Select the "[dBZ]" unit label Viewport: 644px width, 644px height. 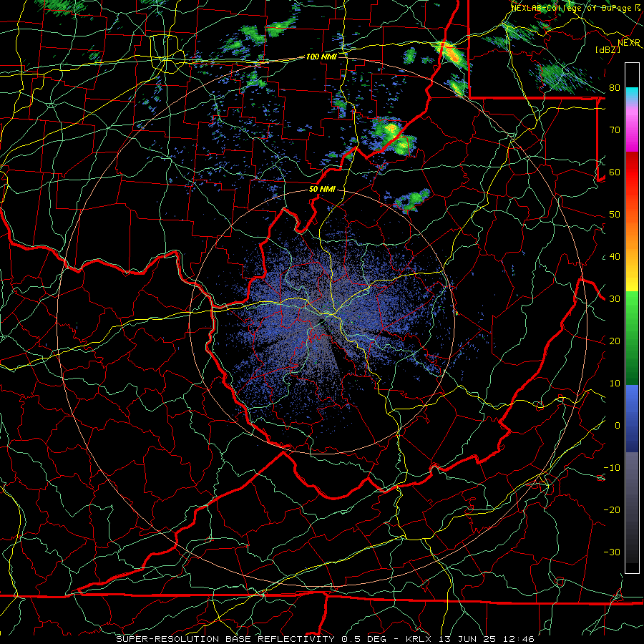pos(608,49)
